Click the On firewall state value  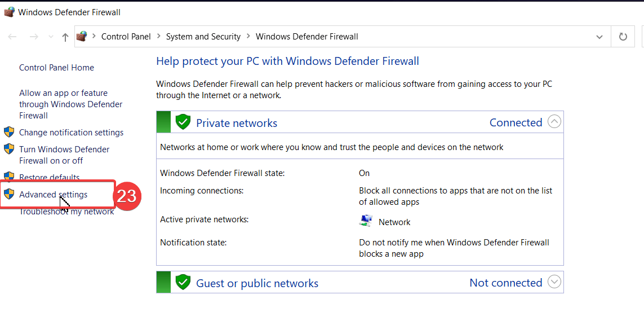[x=365, y=173]
